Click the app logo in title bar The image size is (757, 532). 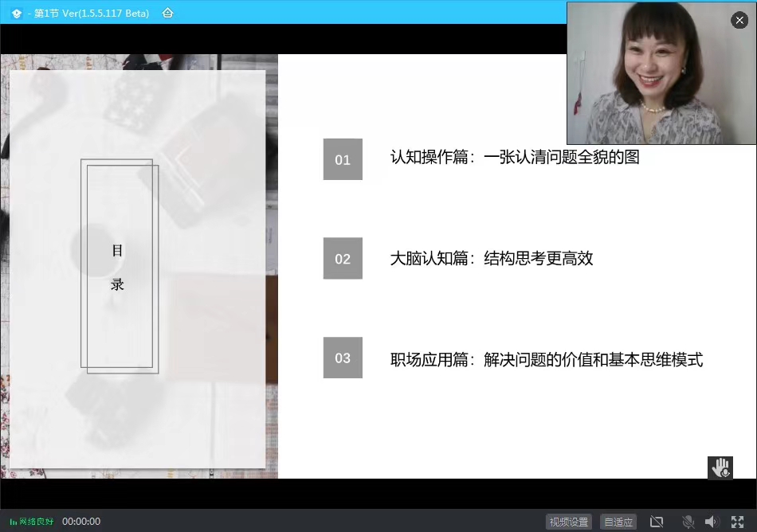click(17, 14)
